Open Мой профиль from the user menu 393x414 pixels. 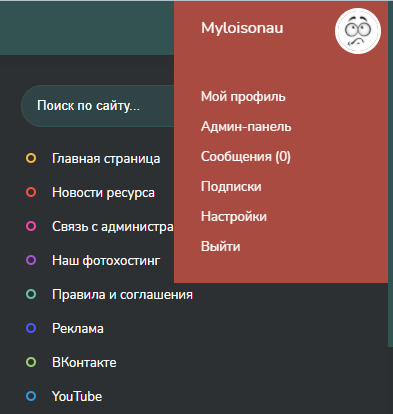click(x=243, y=97)
